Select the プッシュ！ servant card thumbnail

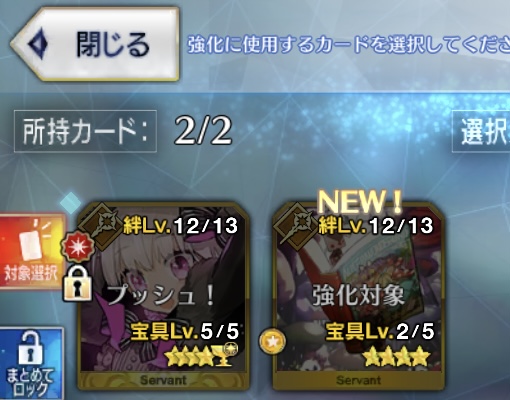click(x=163, y=296)
